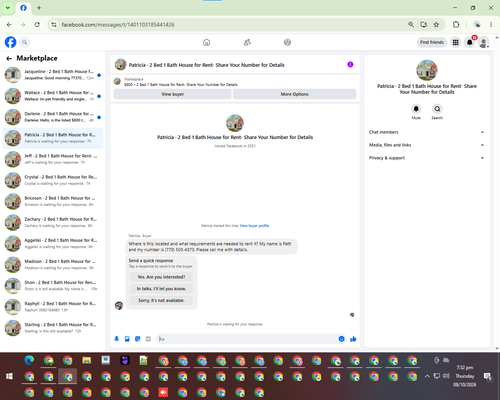Image resolution: width=500 pixels, height=400 pixels.
Task: Open Raphyll's conversation
Action: click(x=53, y=307)
